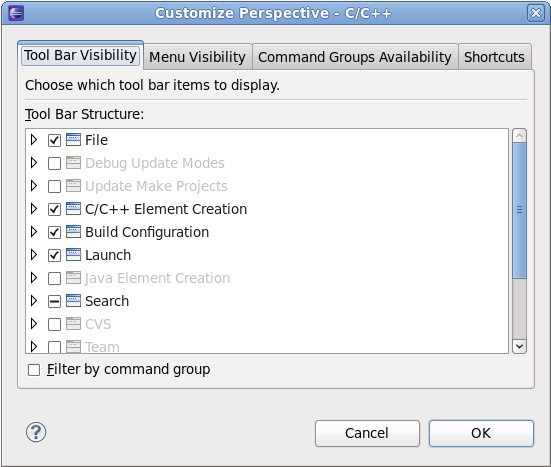Click the Search toolbar icon
551x467 pixels.
click(73, 301)
